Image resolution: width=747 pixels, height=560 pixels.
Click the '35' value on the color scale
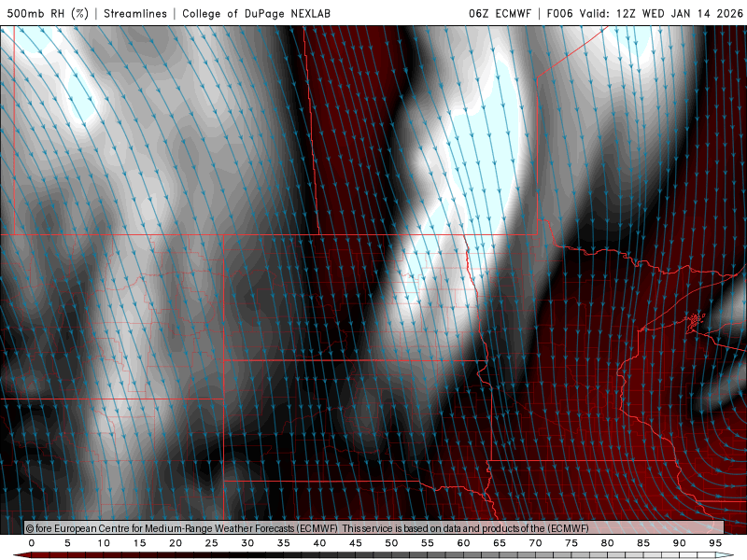tap(284, 543)
